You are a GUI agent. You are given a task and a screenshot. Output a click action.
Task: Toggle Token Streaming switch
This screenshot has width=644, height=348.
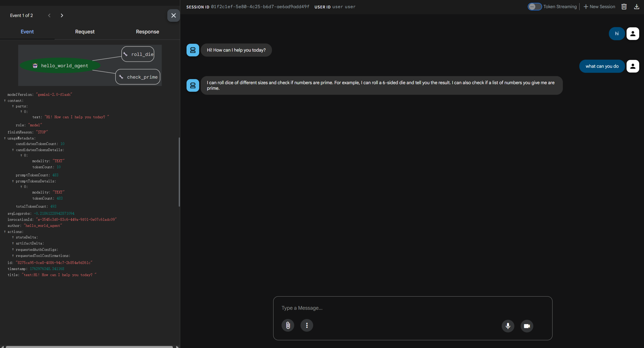point(534,7)
